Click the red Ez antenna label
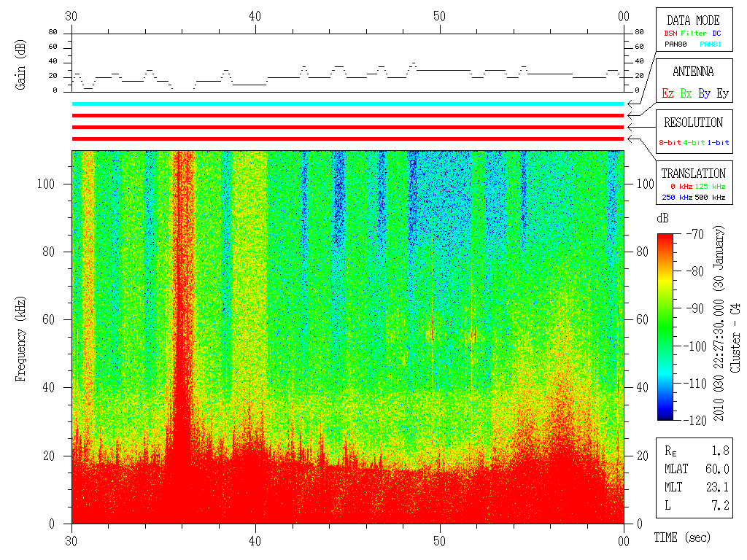The image size is (747, 560). coord(667,93)
